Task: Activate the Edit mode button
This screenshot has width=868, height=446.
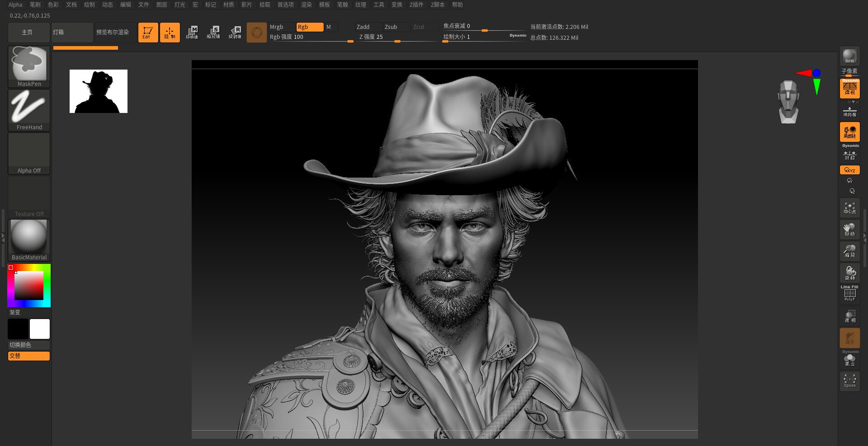Action: click(x=148, y=33)
